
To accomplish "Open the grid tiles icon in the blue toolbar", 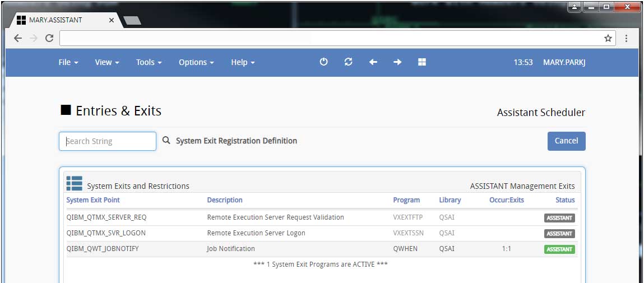I will point(422,62).
